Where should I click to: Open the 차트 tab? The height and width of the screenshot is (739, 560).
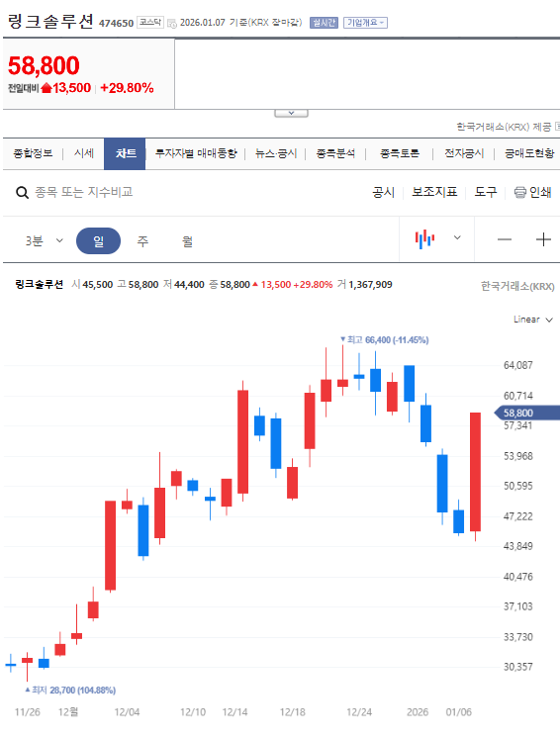(125, 153)
